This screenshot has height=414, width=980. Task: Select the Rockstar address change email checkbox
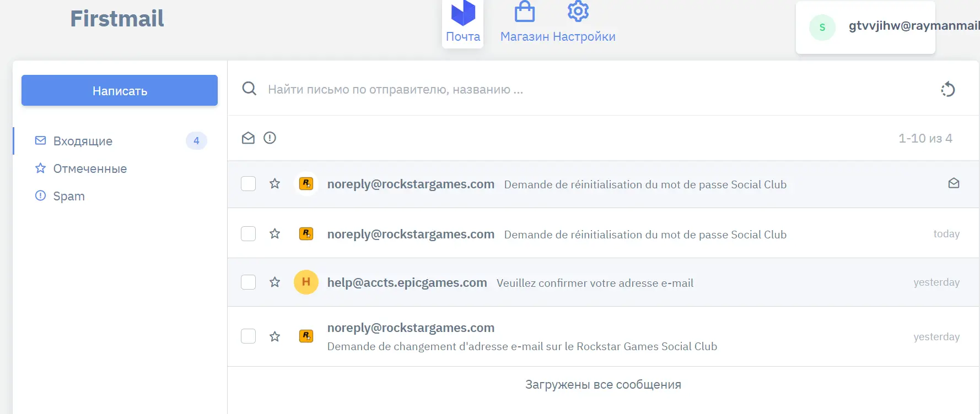tap(249, 336)
